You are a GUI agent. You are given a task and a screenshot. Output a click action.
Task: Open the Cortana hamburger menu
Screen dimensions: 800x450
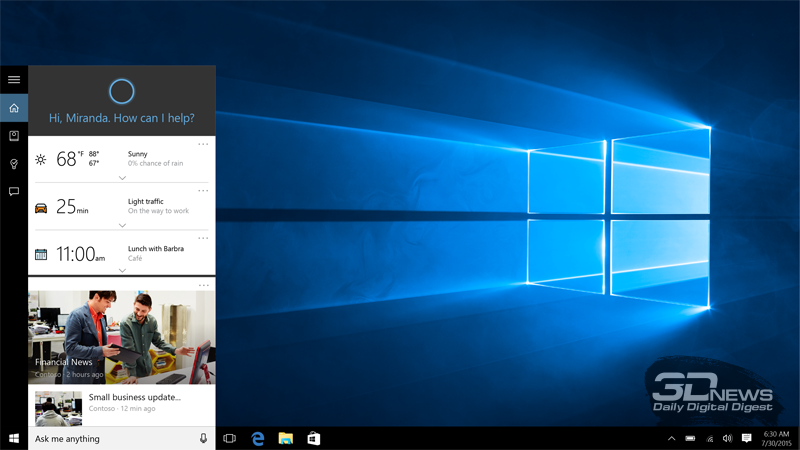(x=14, y=80)
